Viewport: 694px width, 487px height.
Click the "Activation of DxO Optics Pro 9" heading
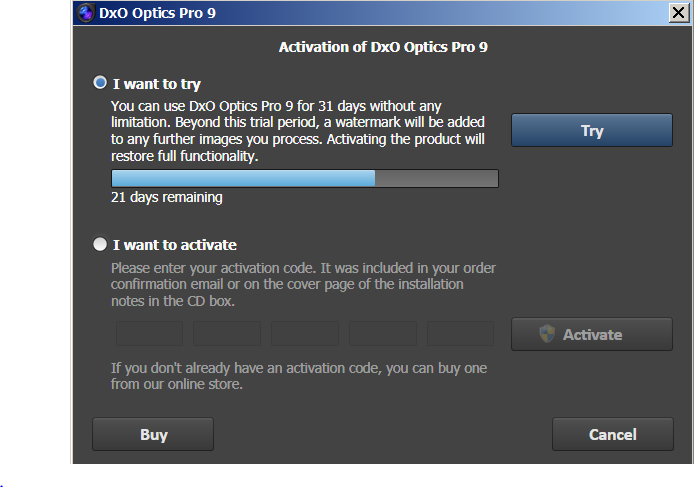(x=383, y=47)
